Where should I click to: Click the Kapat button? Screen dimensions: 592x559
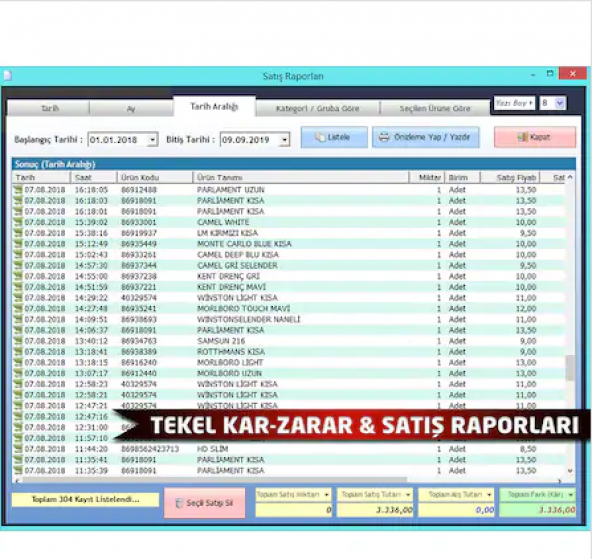[x=535, y=137]
